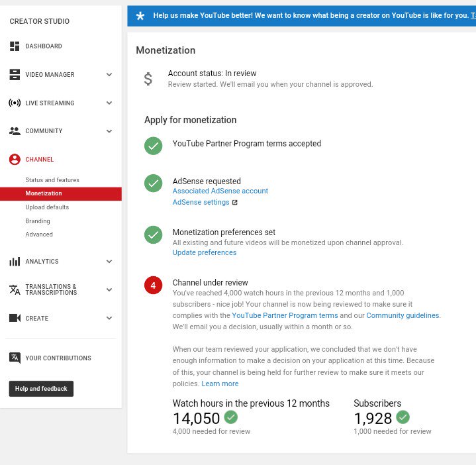Select the highlighted Monetization item
The width and height of the screenshot is (476, 465).
click(x=61, y=193)
